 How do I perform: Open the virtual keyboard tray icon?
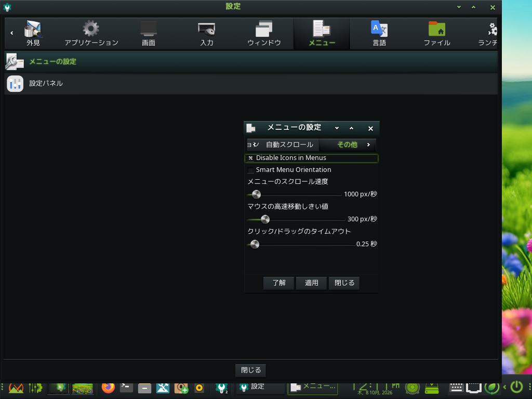point(456,388)
